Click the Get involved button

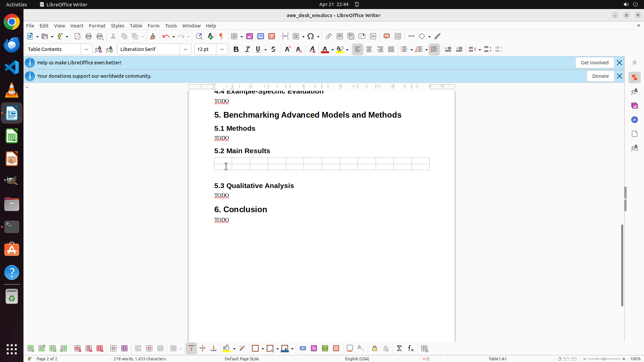pos(594,63)
